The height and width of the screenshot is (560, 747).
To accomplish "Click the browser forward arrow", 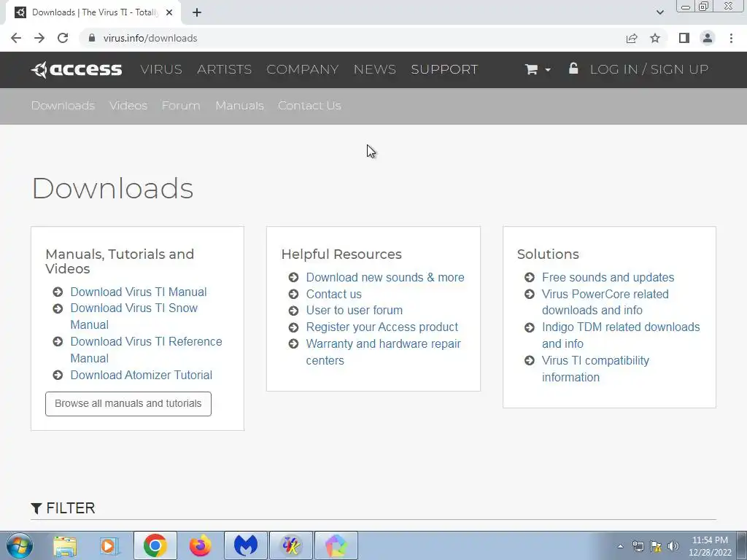I will click(x=39, y=38).
